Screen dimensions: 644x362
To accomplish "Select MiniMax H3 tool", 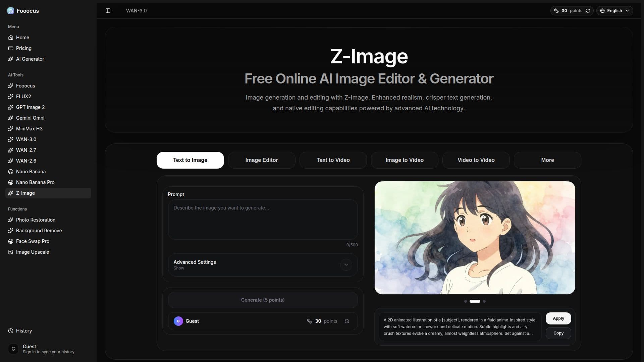I will (48, 129).
